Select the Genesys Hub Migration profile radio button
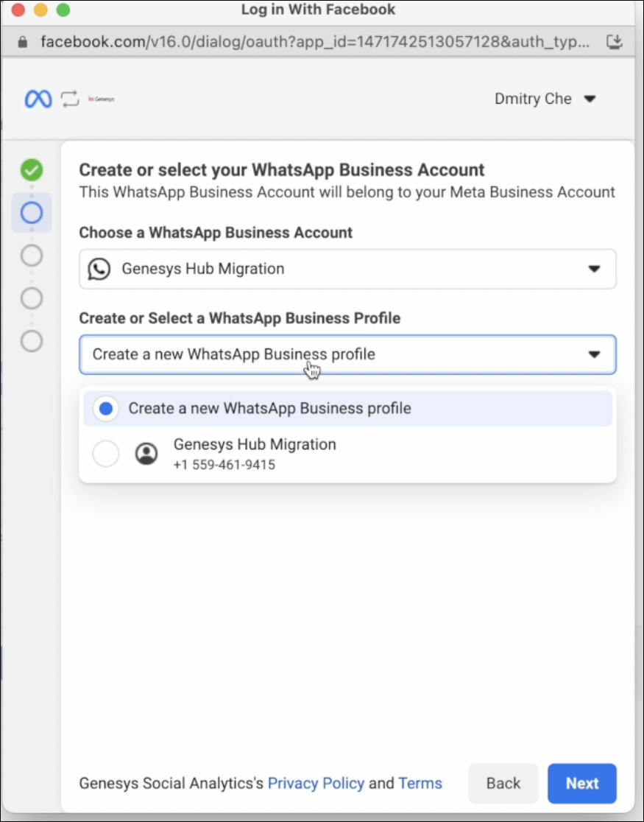 [x=106, y=454]
